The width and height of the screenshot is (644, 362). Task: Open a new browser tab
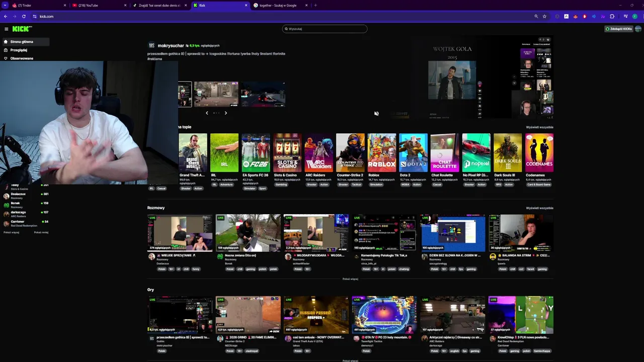(x=315, y=5)
